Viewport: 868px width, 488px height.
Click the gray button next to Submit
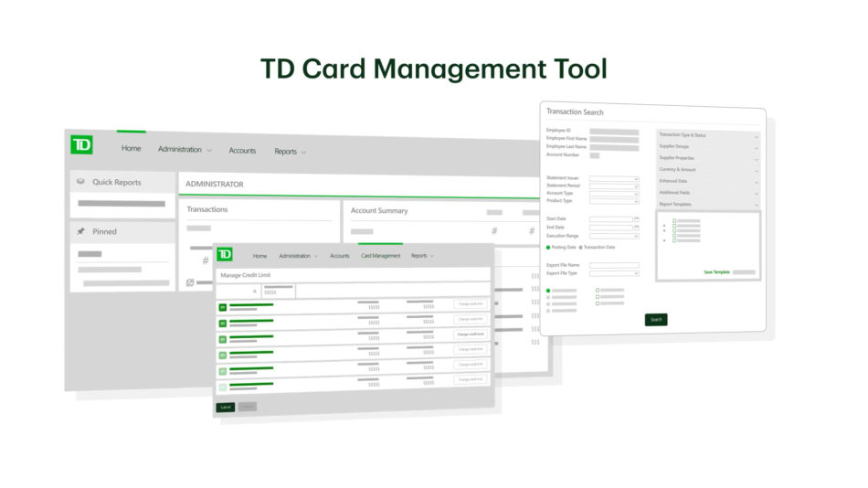[x=248, y=408]
